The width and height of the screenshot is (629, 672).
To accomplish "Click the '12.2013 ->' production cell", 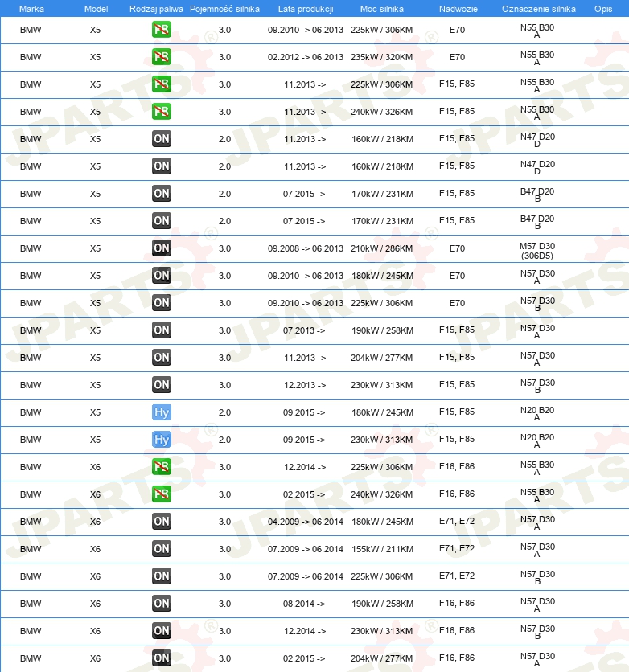I will 304,385.
